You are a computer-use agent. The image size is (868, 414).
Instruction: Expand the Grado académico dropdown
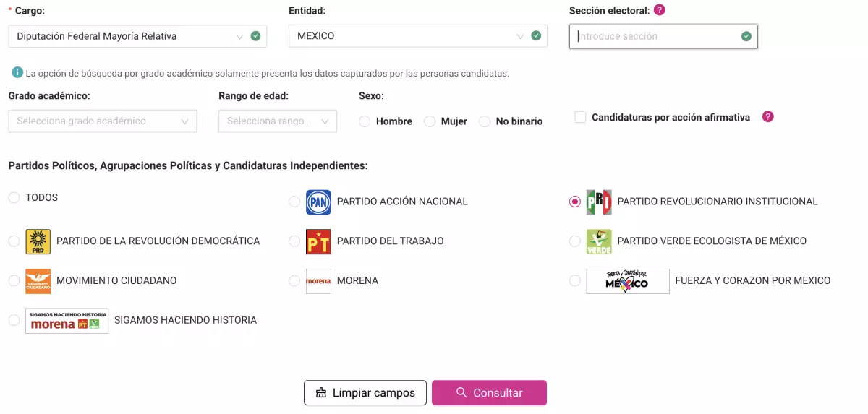click(x=103, y=121)
